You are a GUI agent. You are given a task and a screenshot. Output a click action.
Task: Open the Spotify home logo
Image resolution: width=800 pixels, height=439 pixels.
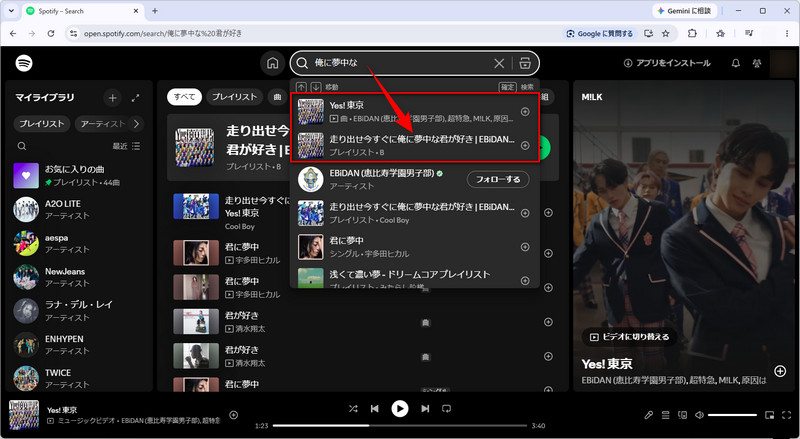pyautogui.click(x=24, y=63)
